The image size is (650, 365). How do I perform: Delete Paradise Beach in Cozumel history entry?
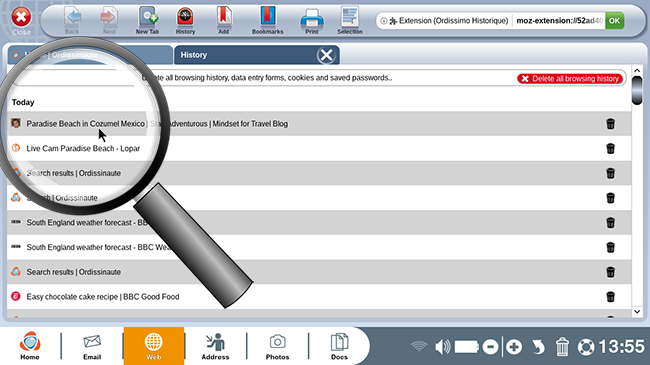[610, 124]
